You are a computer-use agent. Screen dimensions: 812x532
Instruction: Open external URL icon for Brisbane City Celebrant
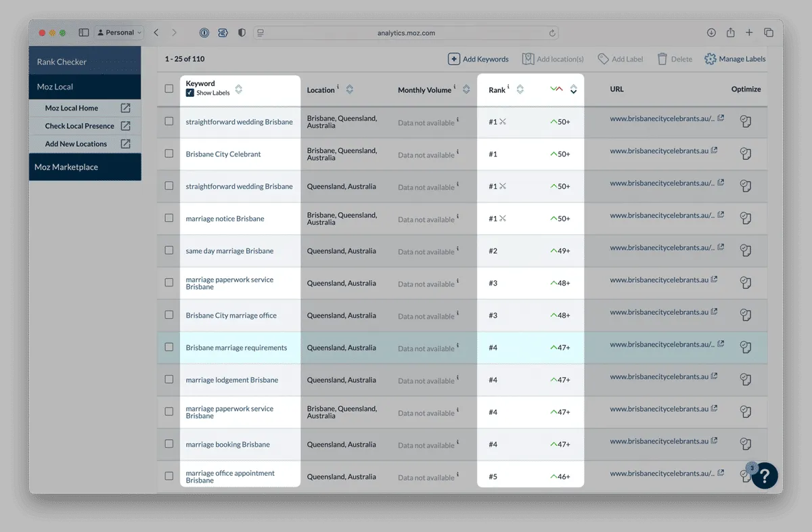click(714, 150)
